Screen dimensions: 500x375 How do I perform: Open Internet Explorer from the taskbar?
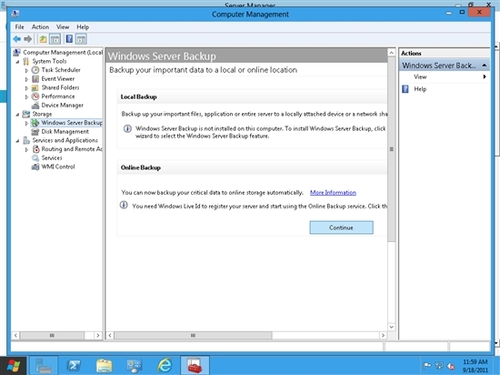coord(164,366)
